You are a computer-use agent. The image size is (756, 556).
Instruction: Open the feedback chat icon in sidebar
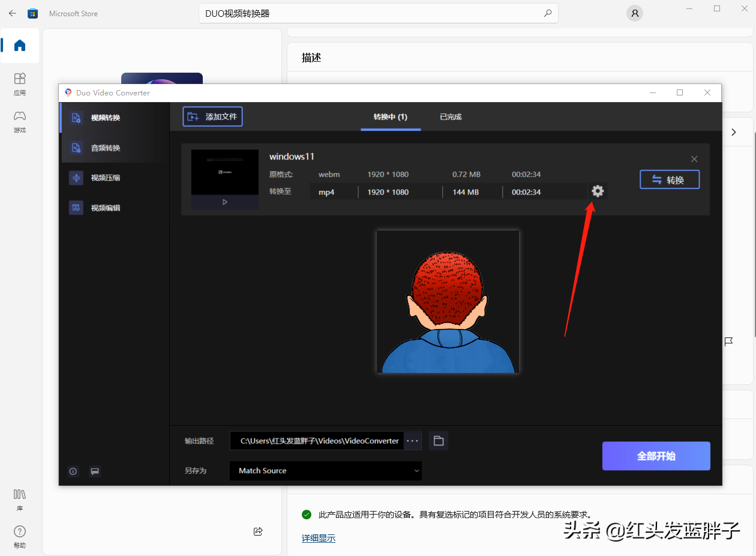coord(95,471)
